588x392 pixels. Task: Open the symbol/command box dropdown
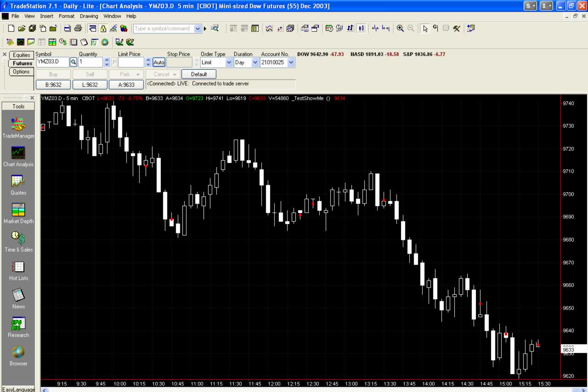point(198,28)
